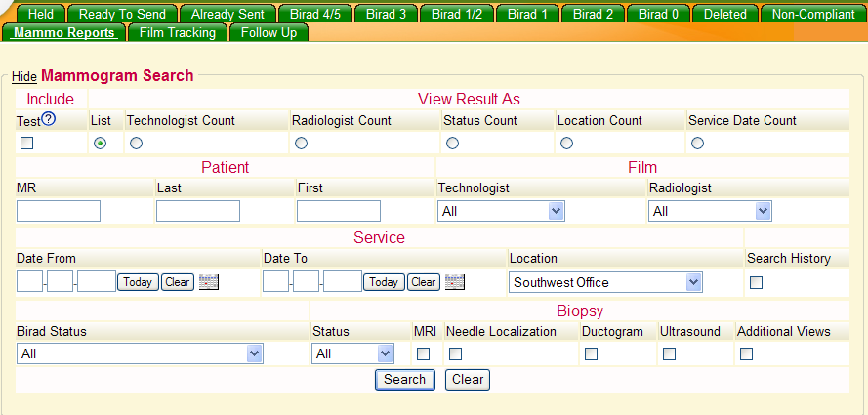This screenshot has height=415, width=868.
Task: Open the Date To calendar picker icon
Action: click(x=454, y=282)
